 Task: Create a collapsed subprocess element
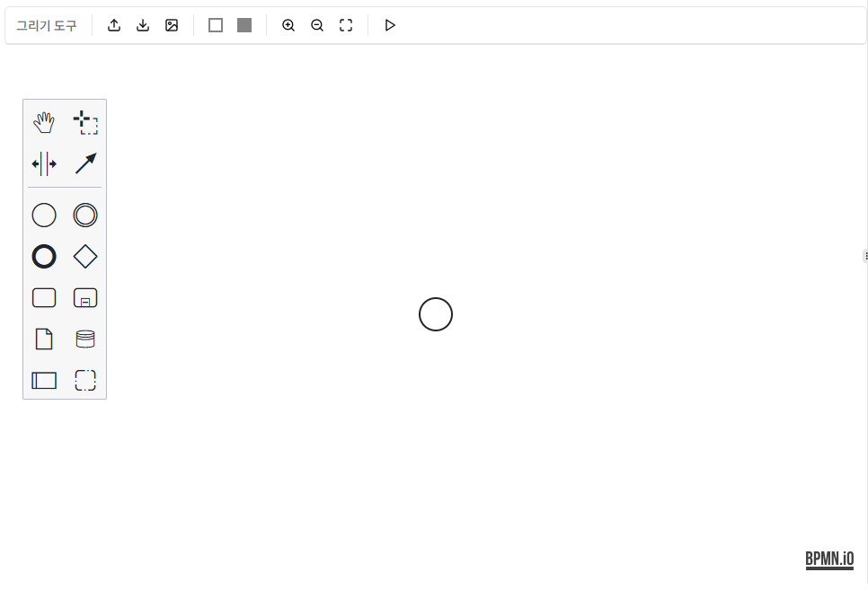click(x=85, y=298)
